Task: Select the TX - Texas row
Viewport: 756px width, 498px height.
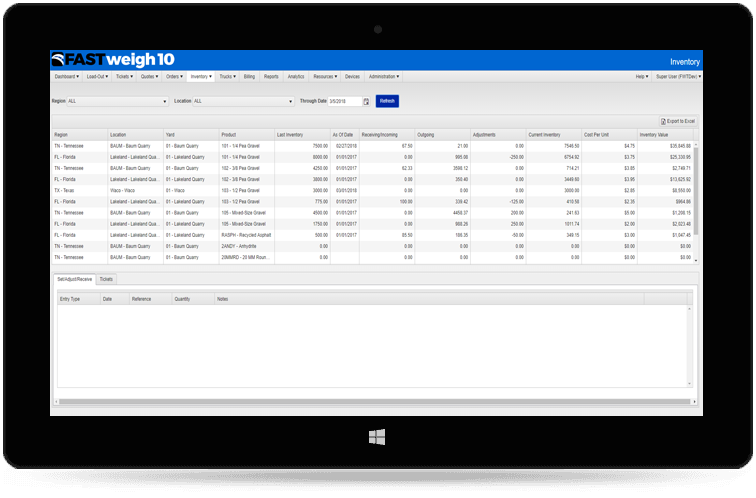Action: (x=373, y=190)
